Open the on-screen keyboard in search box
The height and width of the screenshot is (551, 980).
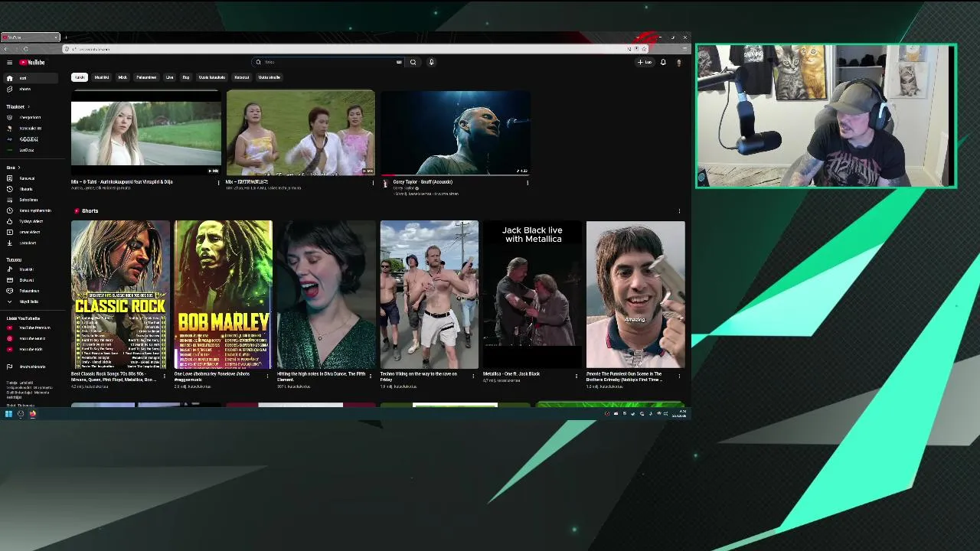click(399, 62)
